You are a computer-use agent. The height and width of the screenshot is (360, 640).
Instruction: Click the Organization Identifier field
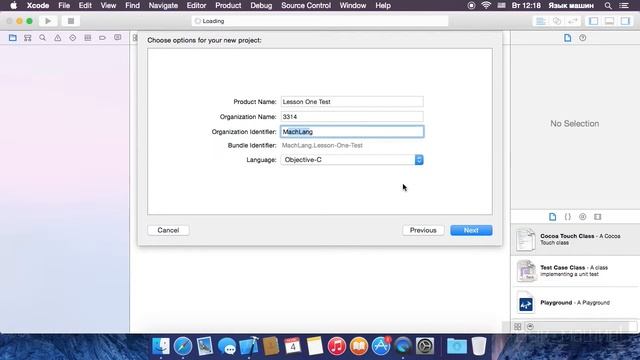click(x=352, y=131)
